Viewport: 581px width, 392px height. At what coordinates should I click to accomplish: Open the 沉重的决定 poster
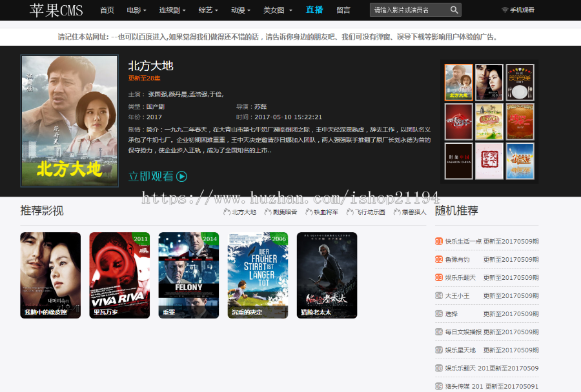pyautogui.click(x=258, y=275)
